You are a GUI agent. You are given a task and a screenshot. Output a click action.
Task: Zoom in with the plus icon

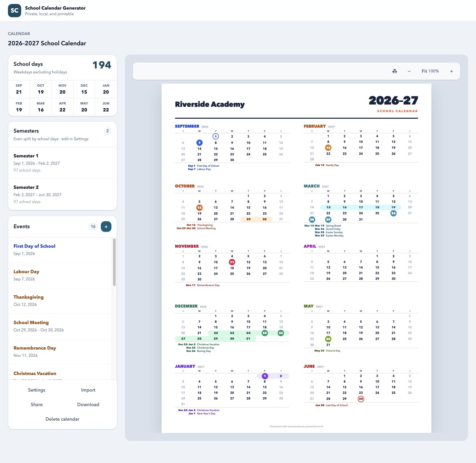click(x=452, y=71)
